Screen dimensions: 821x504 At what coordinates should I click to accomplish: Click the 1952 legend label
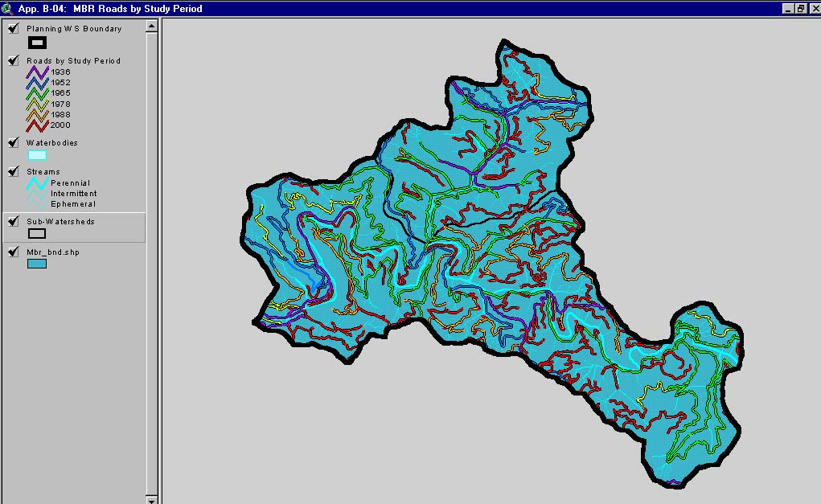pyautogui.click(x=60, y=83)
